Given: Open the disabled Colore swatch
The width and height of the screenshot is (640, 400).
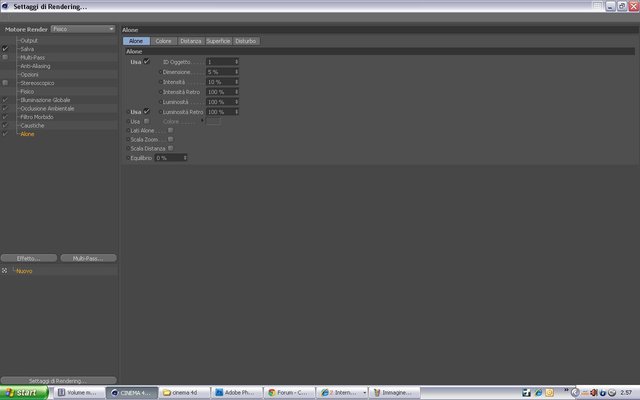Looking at the screenshot, I should point(213,122).
